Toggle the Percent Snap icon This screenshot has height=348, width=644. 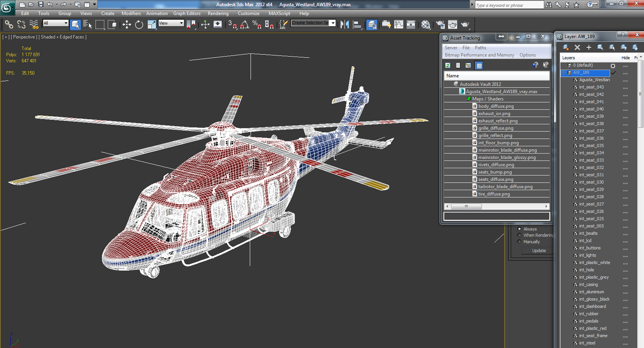pos(257,24)
